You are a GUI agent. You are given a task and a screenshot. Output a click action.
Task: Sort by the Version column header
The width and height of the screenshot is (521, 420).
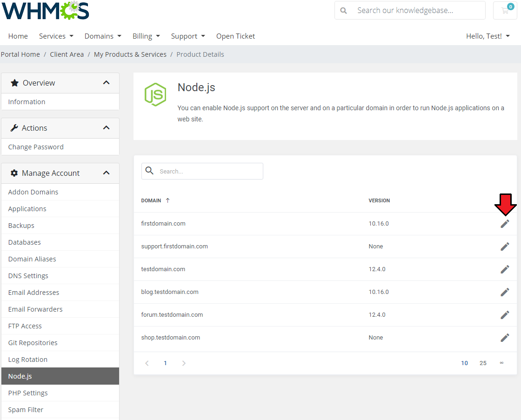click(379, 200)
